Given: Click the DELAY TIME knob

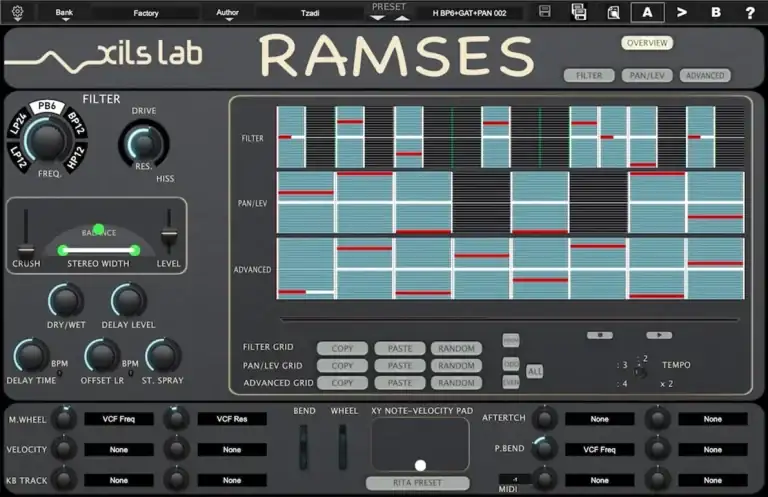Looking at the screenshot, I should coord(30,355).
